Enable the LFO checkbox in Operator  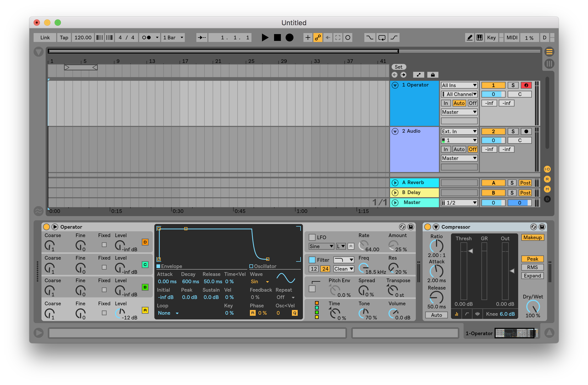click(312, 237)
